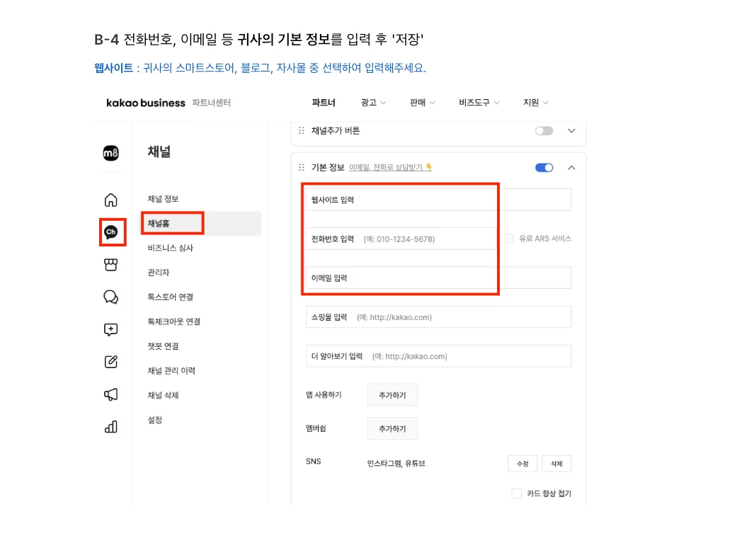Enable the 채널추가 버튼 toggle switch
Viewport: 749px width, 560px height.
click(x=544, y=131)
